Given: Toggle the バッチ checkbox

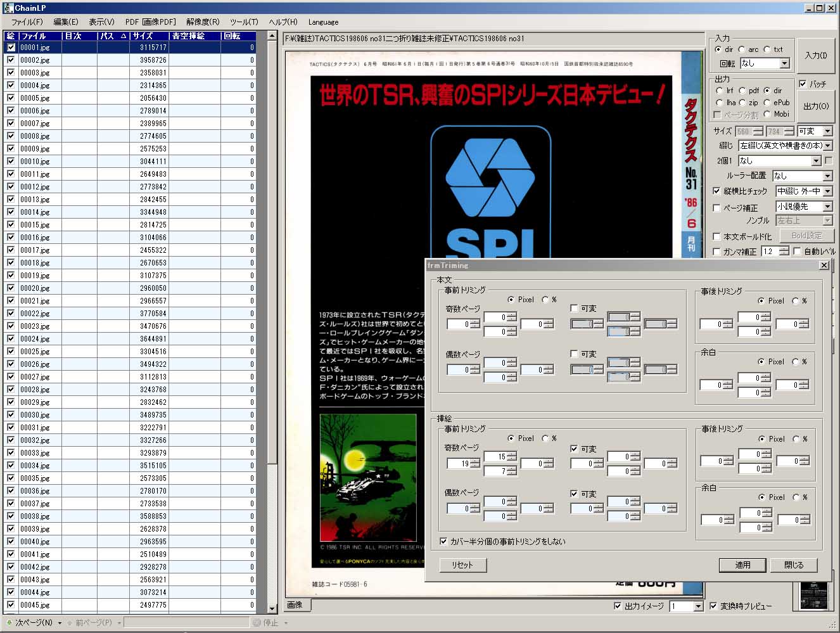Looking at the screenshot, I should (x=803, y=84).
